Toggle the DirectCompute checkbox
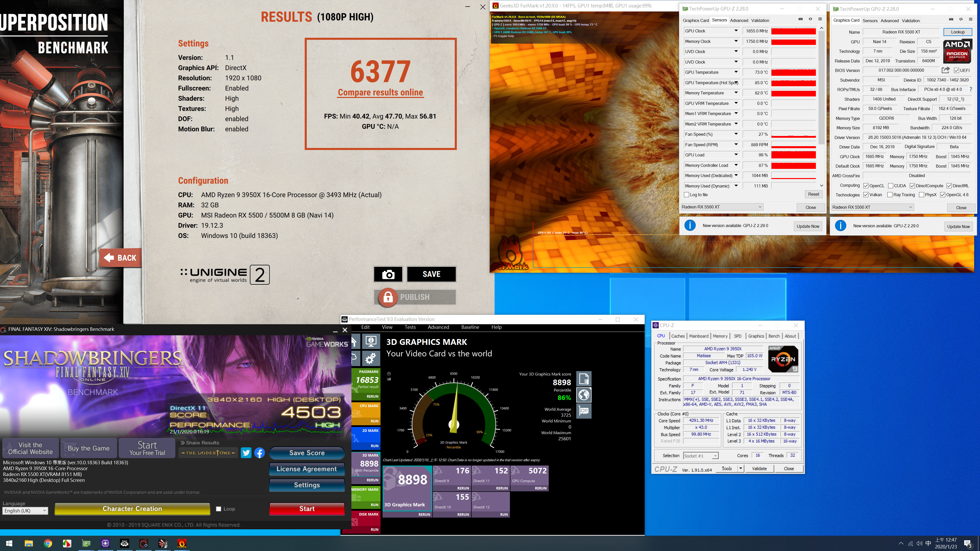Viewport: 980px width, 551px height. (912, 185)
